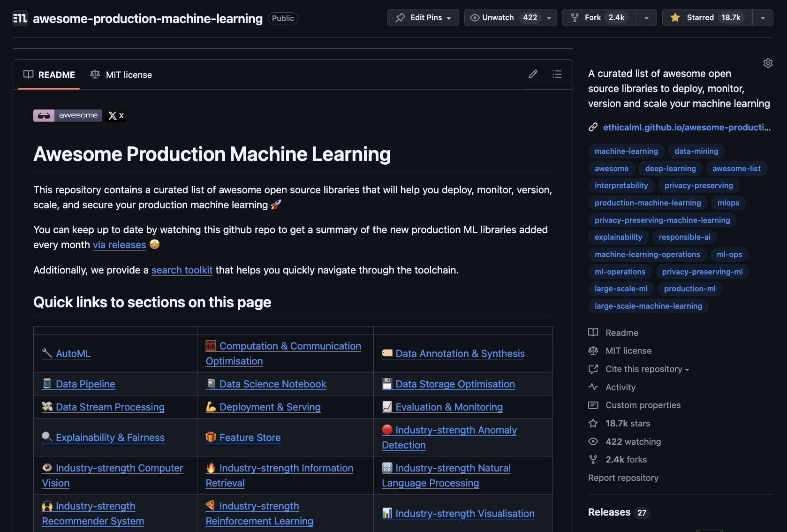Select the README tab
This screenshot has height=532, width=787.
(x=49, y=75)
